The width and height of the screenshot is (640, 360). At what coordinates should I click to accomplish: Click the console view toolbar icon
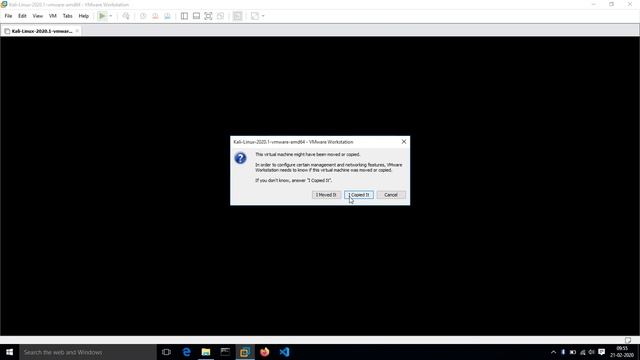click(x=237, y=16)
